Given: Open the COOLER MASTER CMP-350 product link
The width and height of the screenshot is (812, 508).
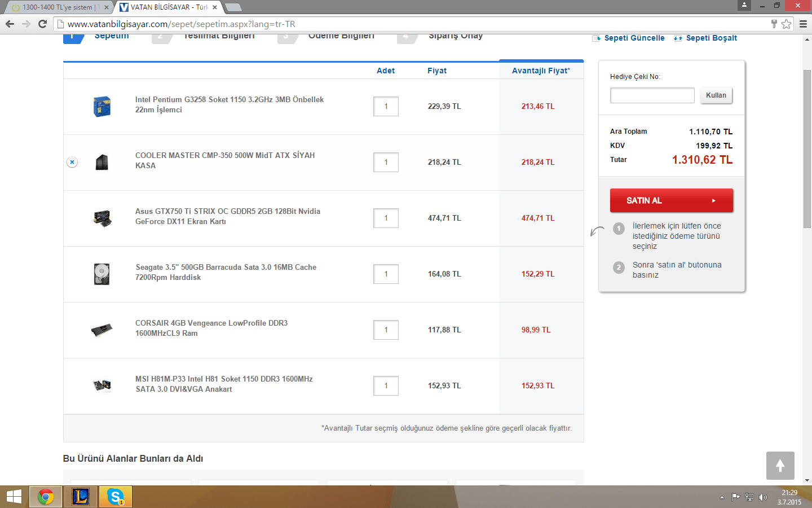Looking at the screenshot, I should (x=225, y=160).
